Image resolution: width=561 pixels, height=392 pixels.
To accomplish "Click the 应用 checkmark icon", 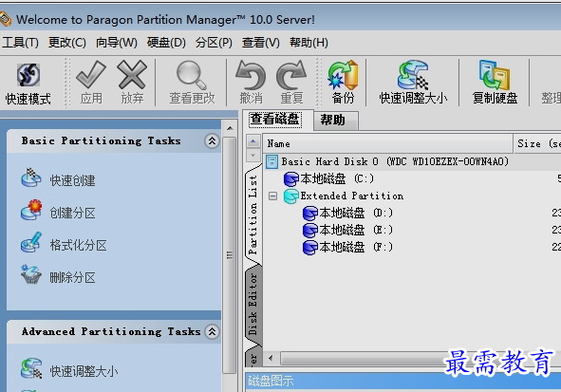I will [91, 74].
